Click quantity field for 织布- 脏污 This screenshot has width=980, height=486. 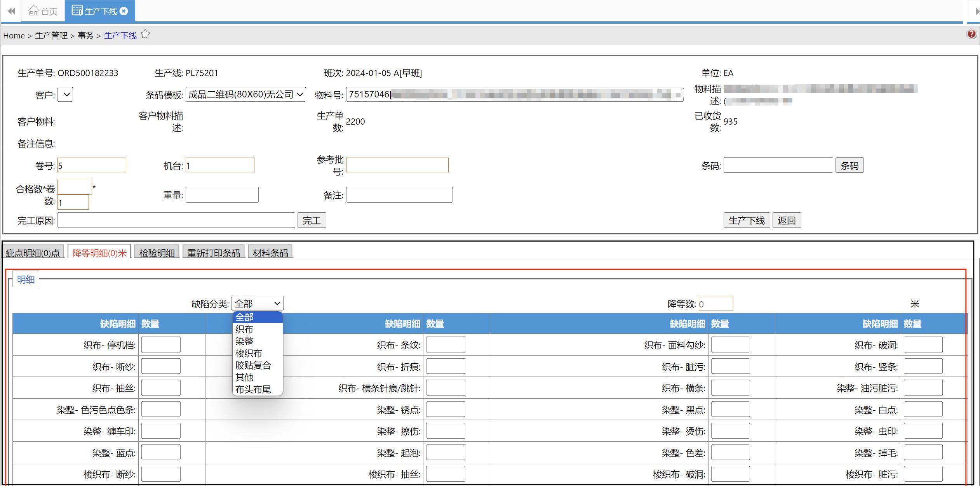(730, 366)
